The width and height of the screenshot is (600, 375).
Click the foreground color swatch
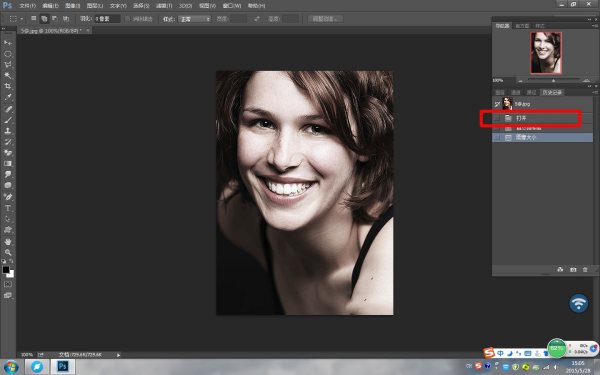[6, 269]
